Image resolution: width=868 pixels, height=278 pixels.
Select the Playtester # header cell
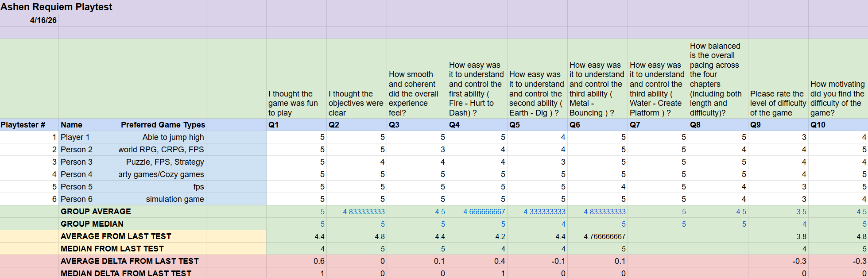(x=29, y=125)
